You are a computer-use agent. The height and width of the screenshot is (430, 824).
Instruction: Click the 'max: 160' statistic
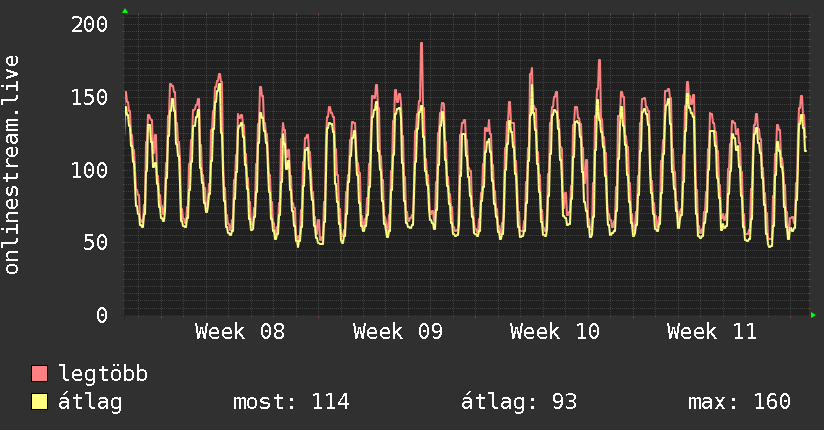[739, 402]
